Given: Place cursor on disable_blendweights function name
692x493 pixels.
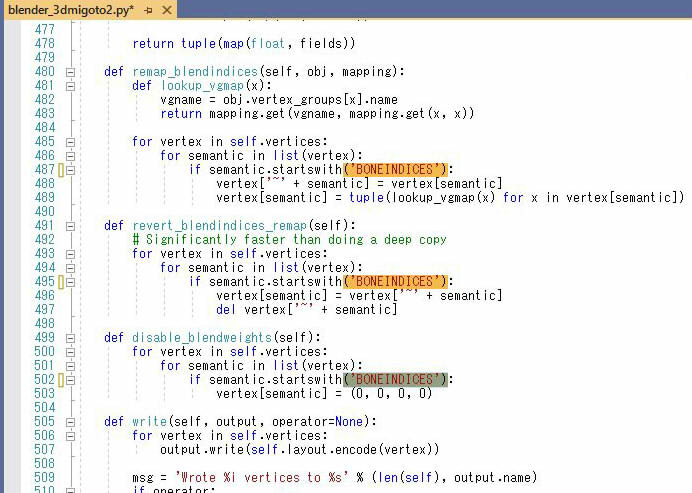Looking at the screenshot, I should pyautogui.click(x=202, y=338).
